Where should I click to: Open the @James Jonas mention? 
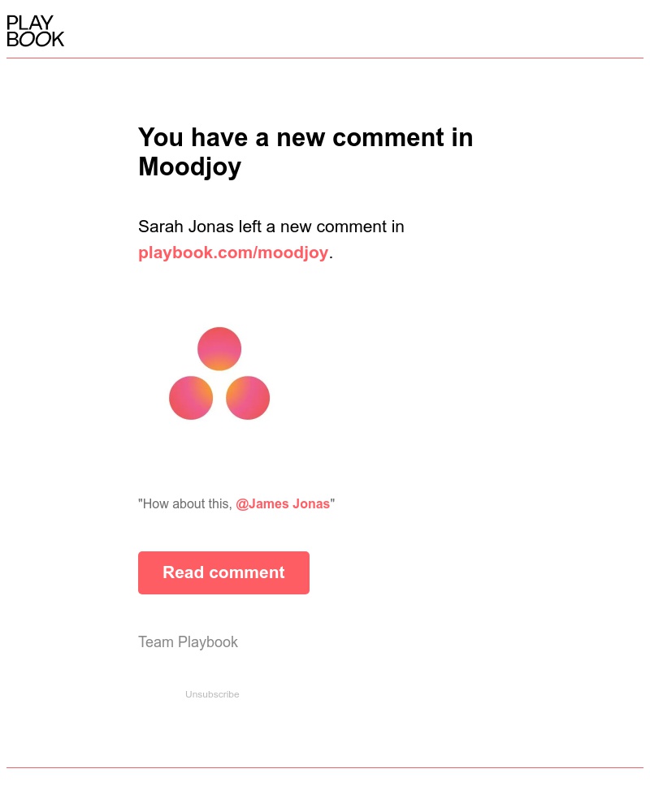[x=283, y=503]
